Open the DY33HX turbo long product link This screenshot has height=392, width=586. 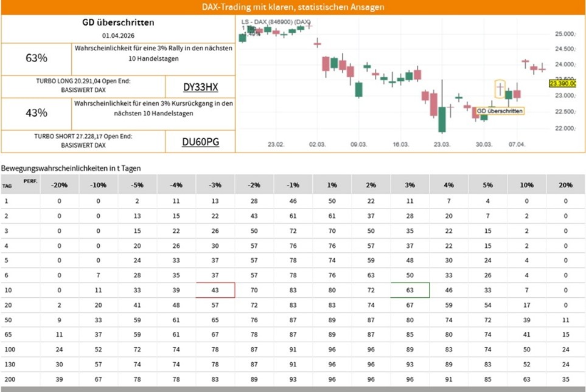coord(200,87)
